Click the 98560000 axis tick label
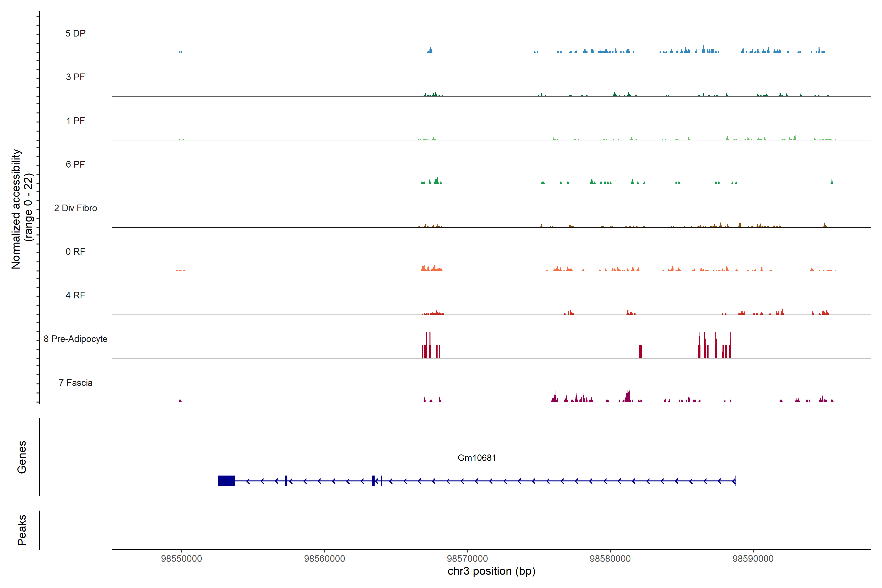This screenshot has width=882, height=588. [324, 559]
